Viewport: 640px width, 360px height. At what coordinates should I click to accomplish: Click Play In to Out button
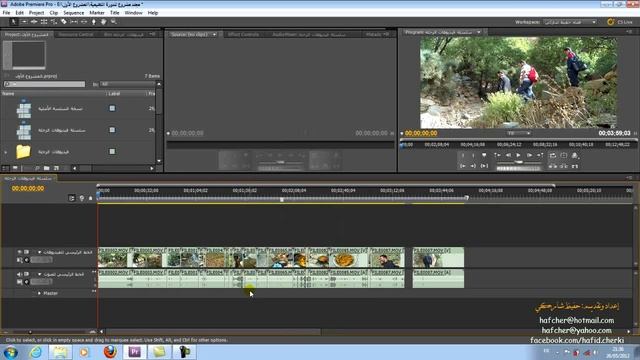coord(484,166)
